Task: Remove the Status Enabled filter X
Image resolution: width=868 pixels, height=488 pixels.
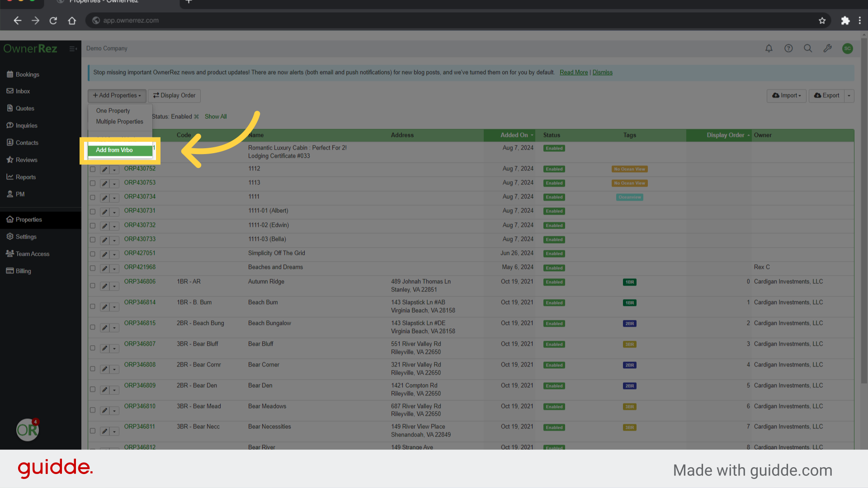Action: pyautogui.click(x=197, y=117)
